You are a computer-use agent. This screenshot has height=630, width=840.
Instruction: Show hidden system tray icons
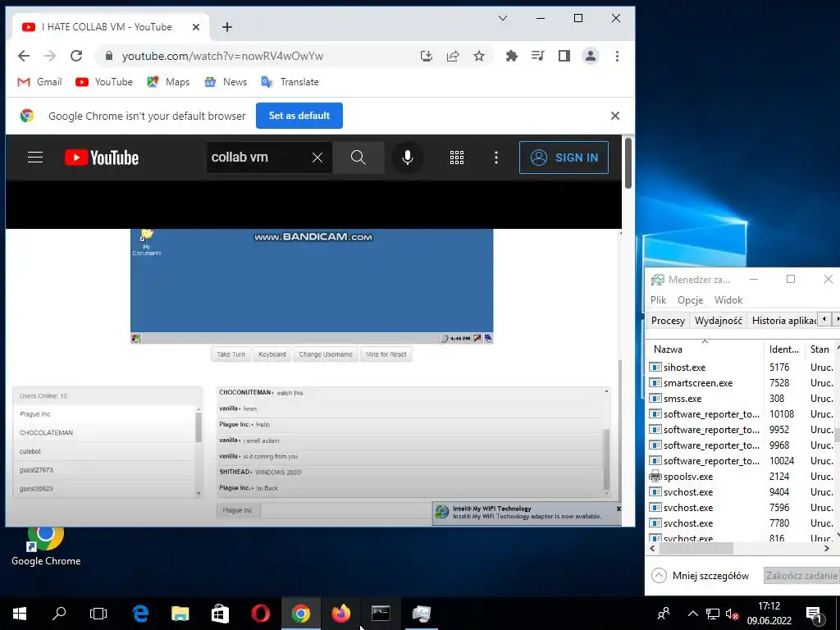[x=692, y=614]
